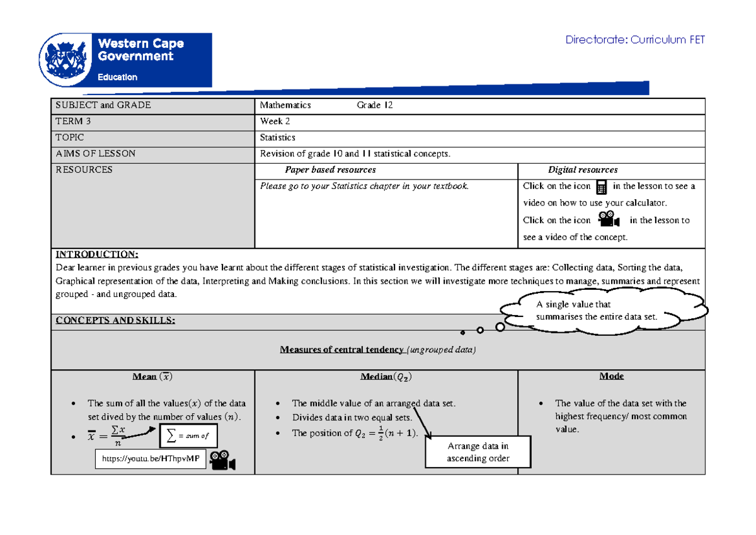Open the https://youtu.be/HThpvMP link
Image resolution: width=756 pixels, height=535 pixels.
click(x=151, y=459)
